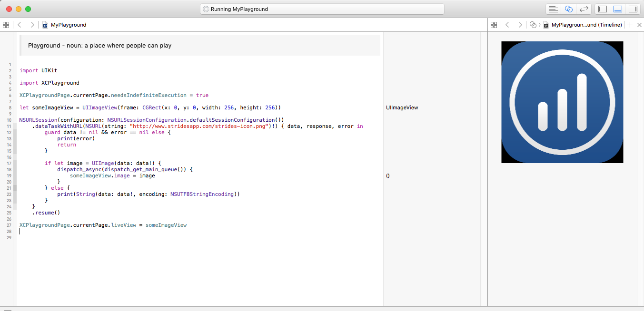Screen dimensions: 644x311
Task: Click the NSURLSession configuration line
Action: [x=152, y=120]
